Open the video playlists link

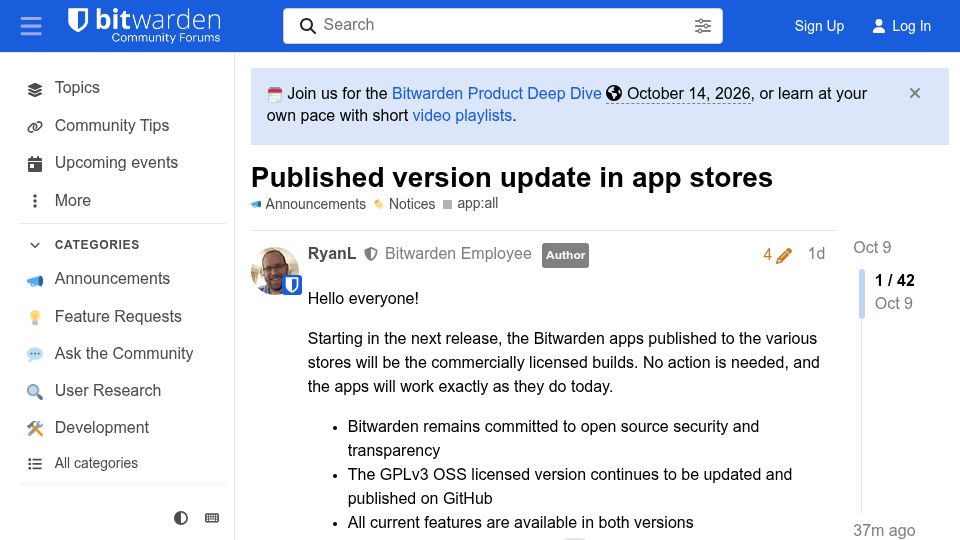(462, 116)
